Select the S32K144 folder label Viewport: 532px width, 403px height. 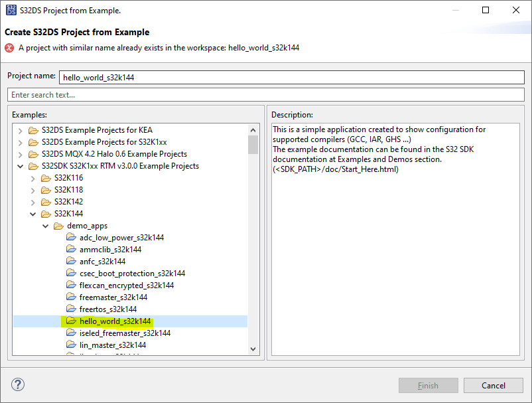point(68,214)
